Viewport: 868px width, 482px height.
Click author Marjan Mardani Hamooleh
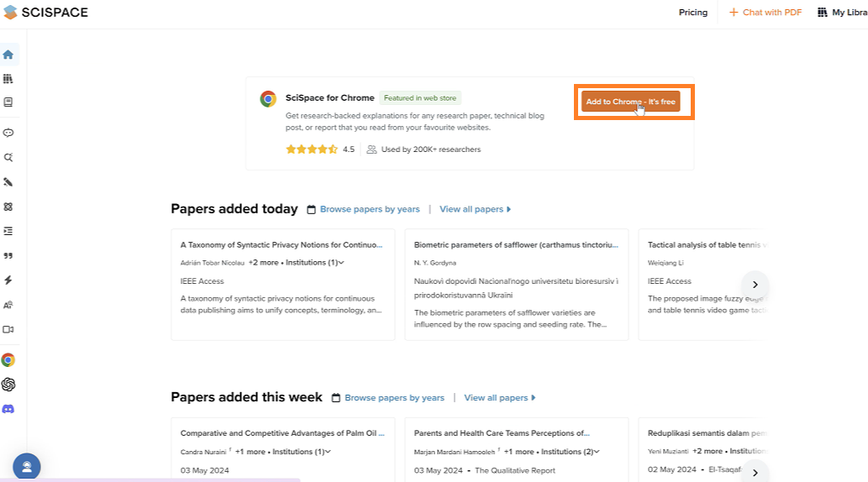pyautogui.click(x=455, y=452)
